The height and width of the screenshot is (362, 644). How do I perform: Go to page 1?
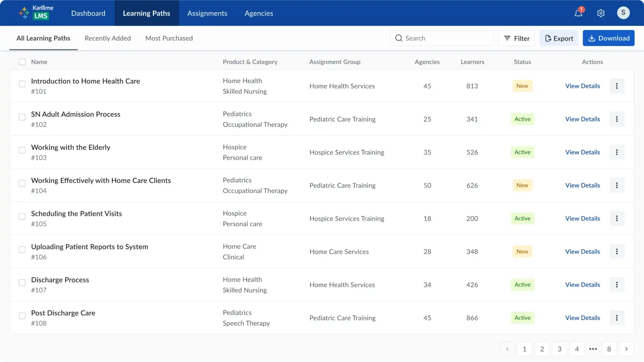pos(525,349)
